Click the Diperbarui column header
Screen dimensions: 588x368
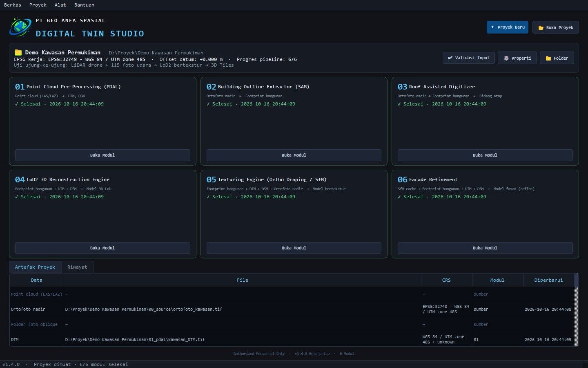point(548,280)
